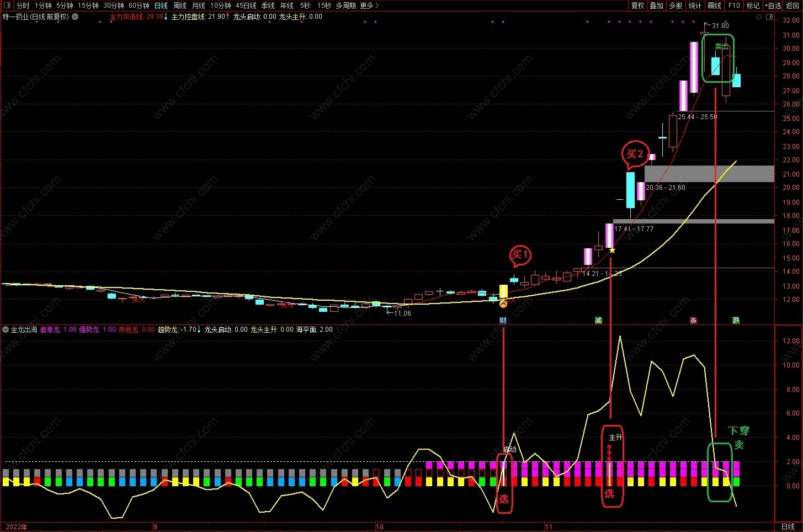Image resolution: width=803 pixels, height=532 pixels.
Task: Click the 20.36 - 21.60 gap label
Action: [666, 188]
